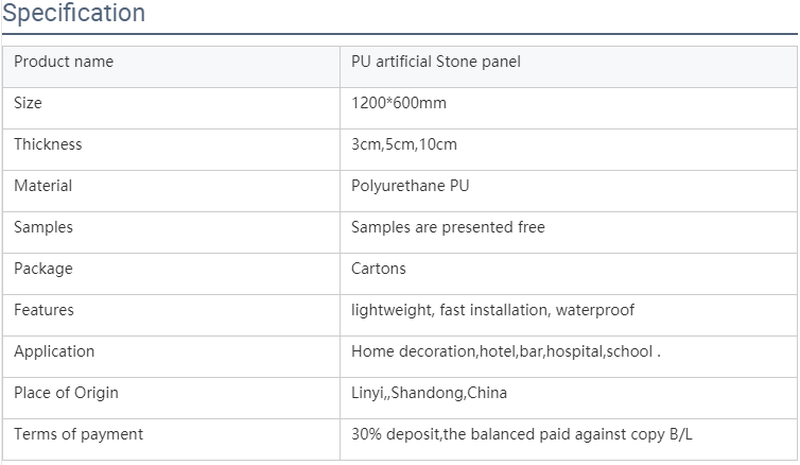Image resolution: width=800 pixels, height=465 pixels.
Task: Click the Samples row label
Action: click(x=43, y=228)
